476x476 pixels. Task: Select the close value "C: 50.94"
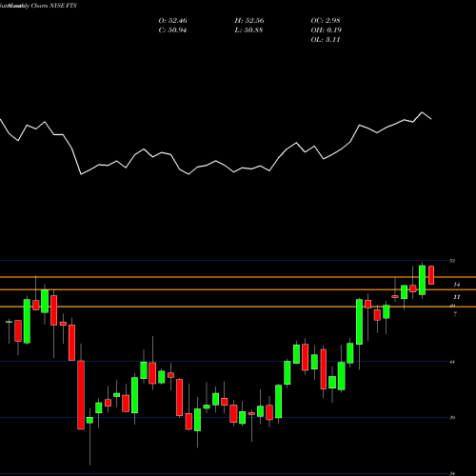pyautogui.click(x=172, y=30)
